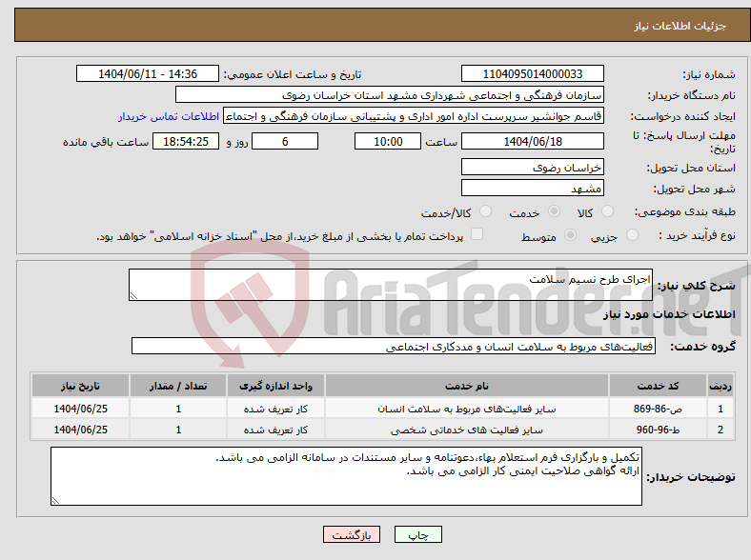Click row number 2 cell
Viewport: 751px width, 560px height.
(x=720, y=430)
